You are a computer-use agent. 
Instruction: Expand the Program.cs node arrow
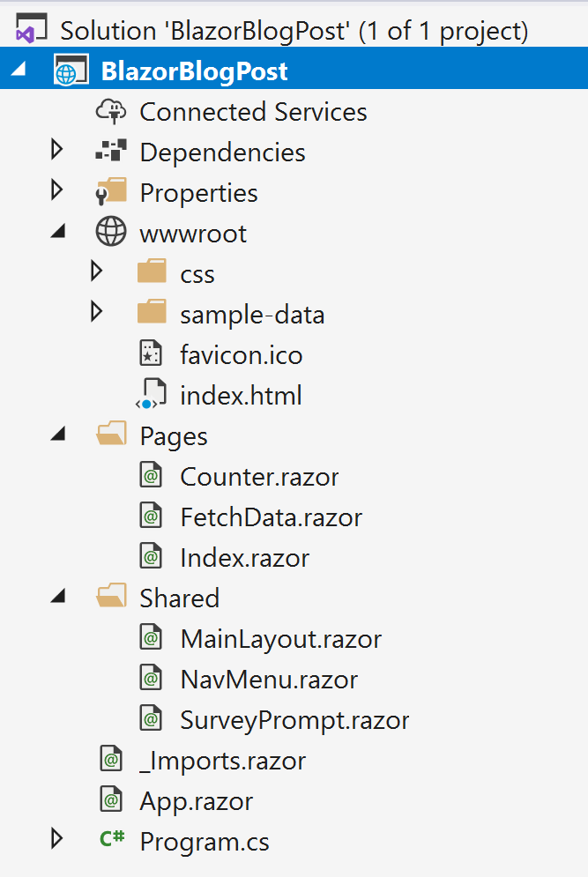56,839
